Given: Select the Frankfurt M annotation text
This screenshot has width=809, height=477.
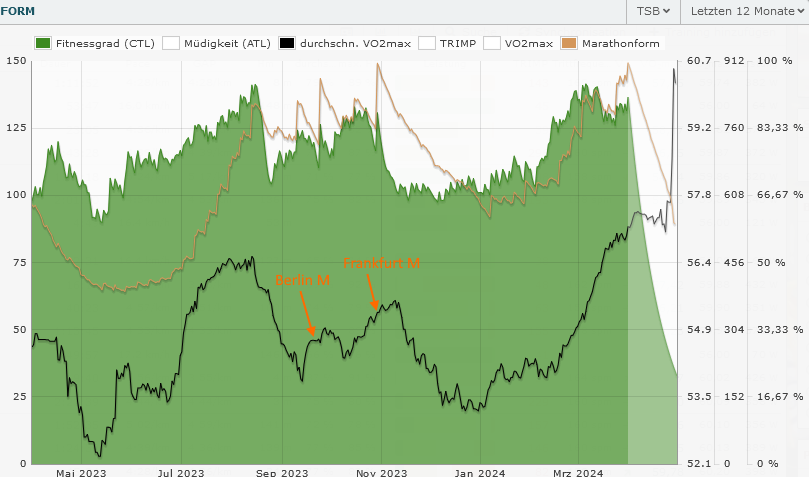Looking at the screenshot, I should [x=381, y=262].
